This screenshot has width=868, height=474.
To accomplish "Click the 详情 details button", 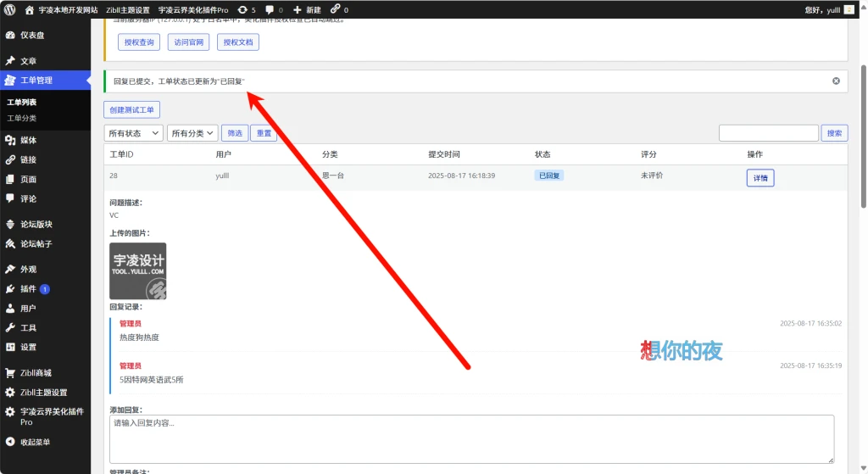I will coord(760,178).
